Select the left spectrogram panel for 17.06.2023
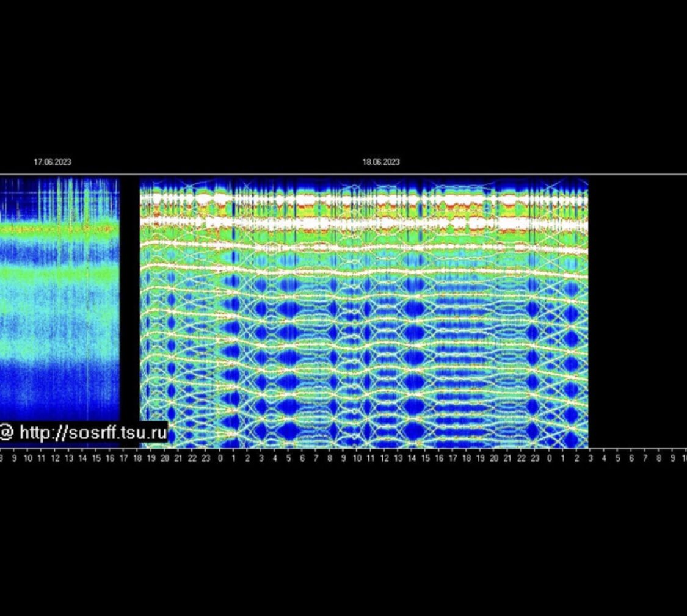Image resolution: width=687 pixels, height=616 pixels. pyautogui.click(x=61, y=305)
